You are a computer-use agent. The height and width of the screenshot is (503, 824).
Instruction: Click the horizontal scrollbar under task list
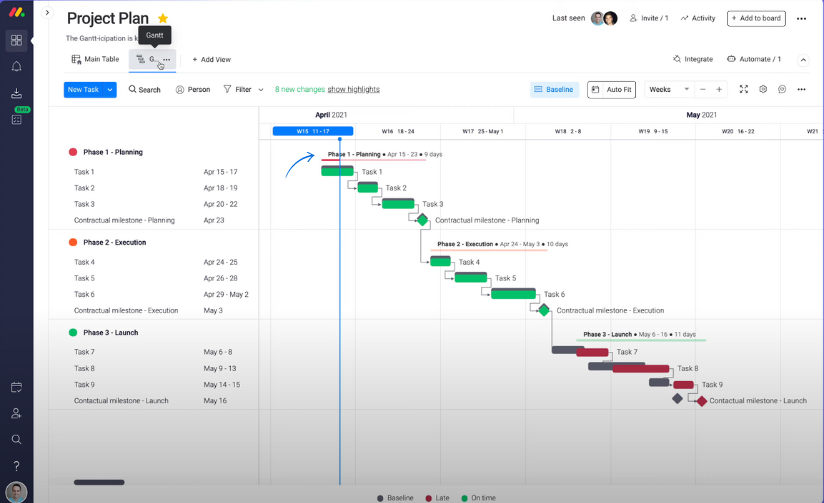[x=99, y=482]
